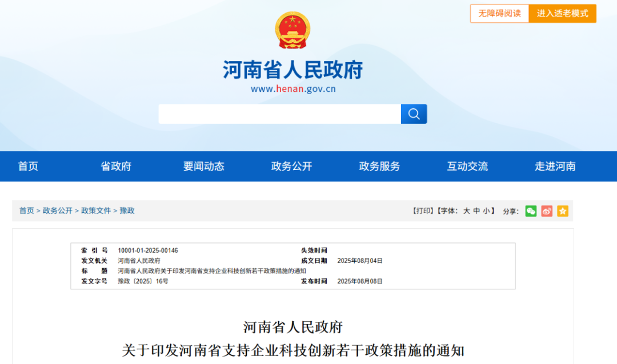Open the 政策文件 breadcrumb link
The height and width of the screenshot is (364, 617).
coord(95,211)
